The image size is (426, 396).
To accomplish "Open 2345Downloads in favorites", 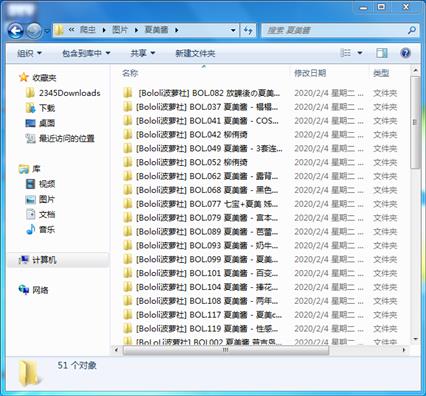I will 63,93.
